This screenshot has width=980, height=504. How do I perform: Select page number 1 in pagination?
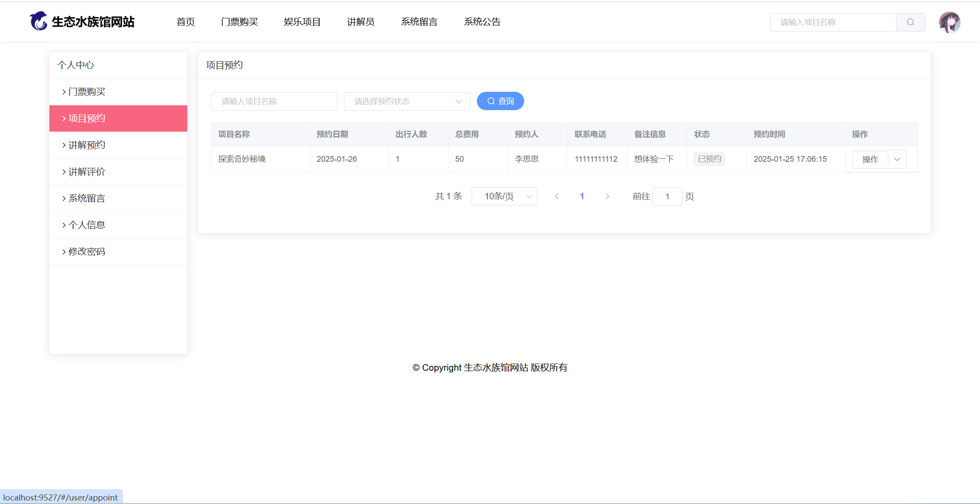point(582,196)
